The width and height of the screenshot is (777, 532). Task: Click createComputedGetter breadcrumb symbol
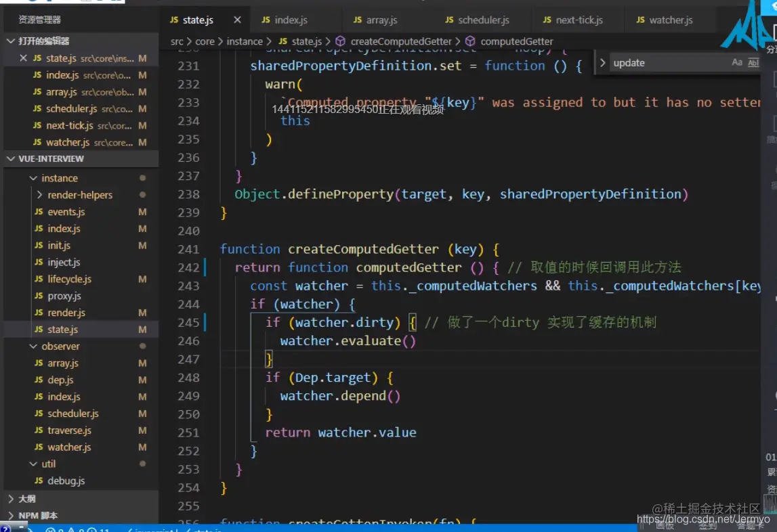coord(401,41)
